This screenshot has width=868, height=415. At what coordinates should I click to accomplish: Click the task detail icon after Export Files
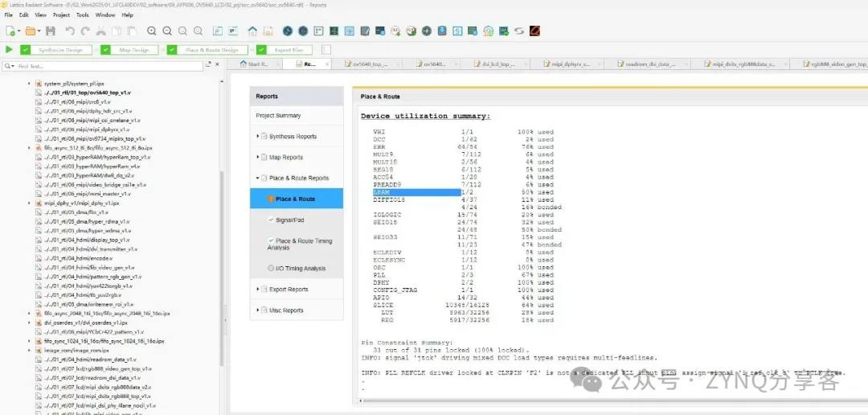pyautogui.click(x=326, y=50)
